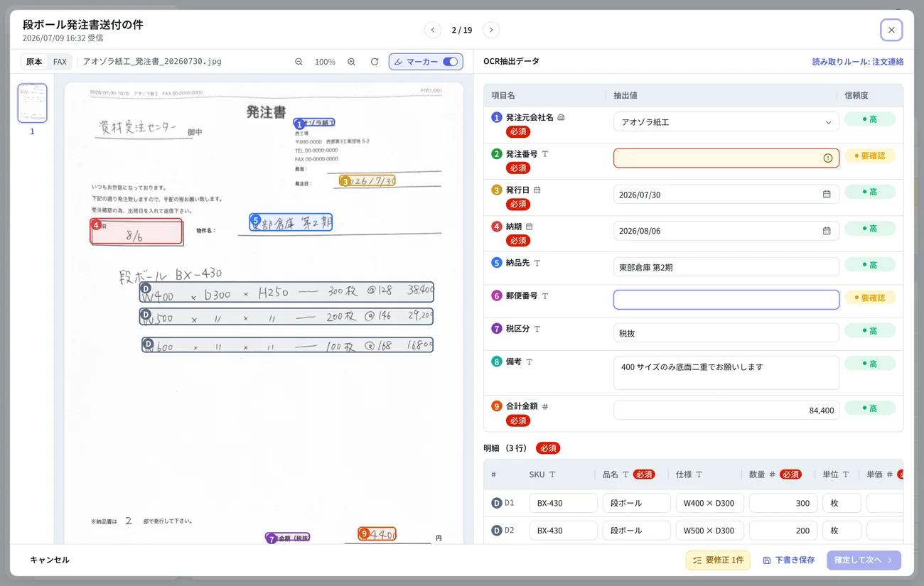Screen dimensions: 924x586
Task: Select the D marker on 500 line
Action: 146,314
